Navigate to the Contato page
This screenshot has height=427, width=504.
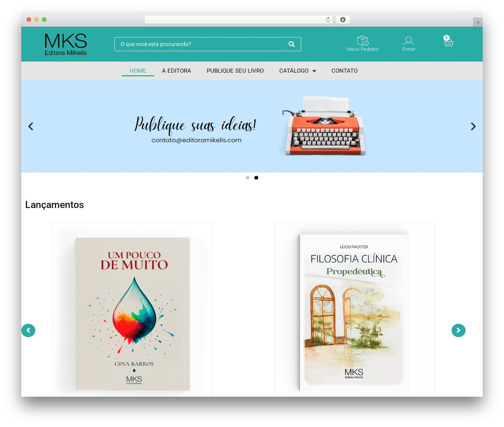345,71
